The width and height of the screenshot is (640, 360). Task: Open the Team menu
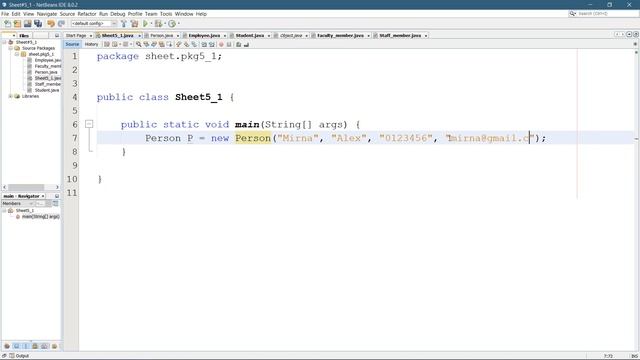[151, 14]
